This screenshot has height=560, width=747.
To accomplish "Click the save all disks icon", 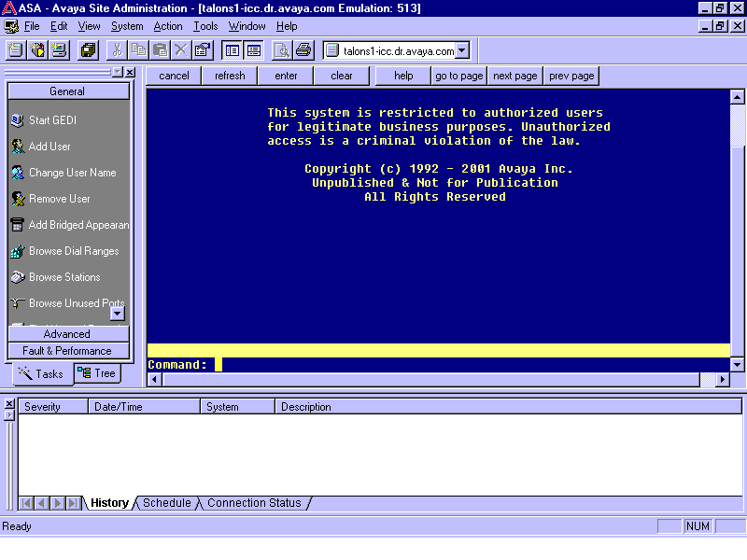I will 88,50.
